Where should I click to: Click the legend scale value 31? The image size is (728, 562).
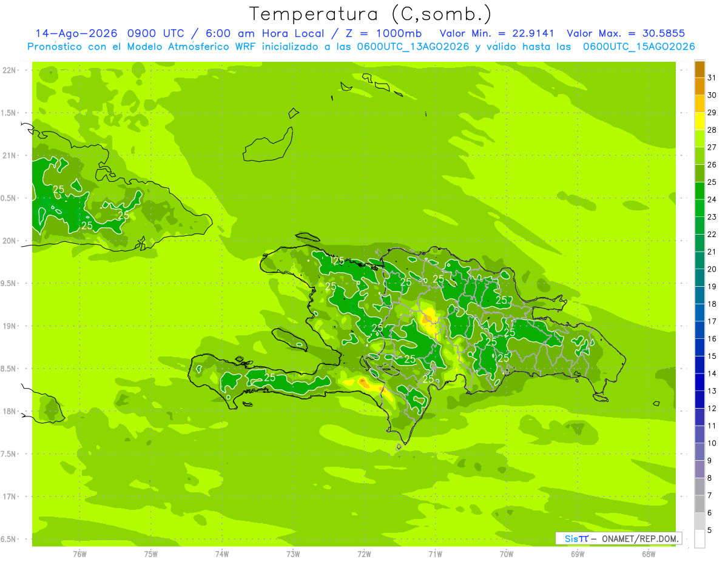point(712,78)
